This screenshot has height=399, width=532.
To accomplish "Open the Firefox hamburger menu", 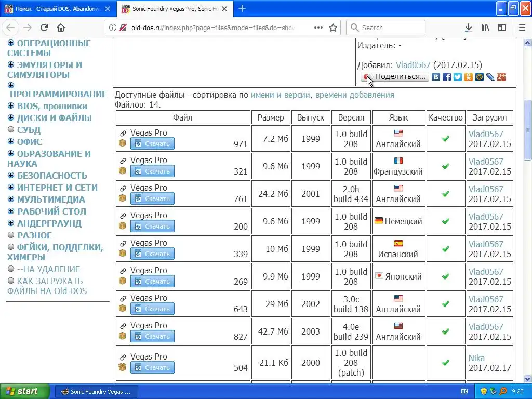I will tap(522, 28).
